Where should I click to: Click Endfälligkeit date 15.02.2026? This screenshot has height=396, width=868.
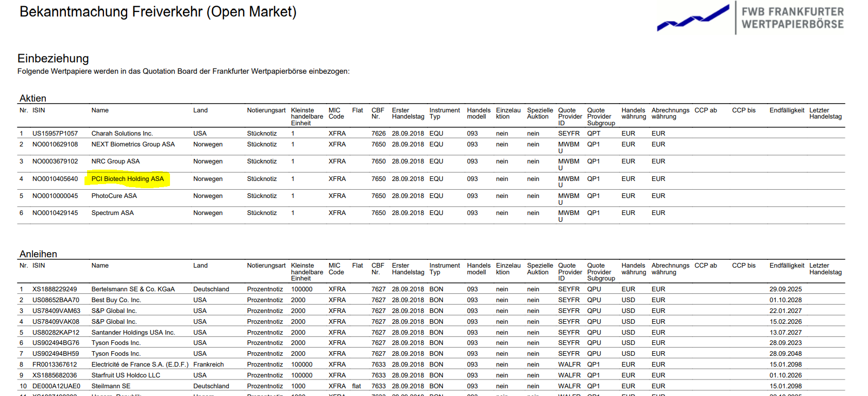click(x=786, y=322)
